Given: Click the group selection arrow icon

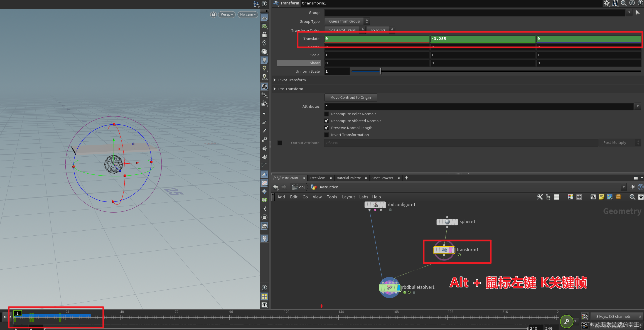Looking at the screenshot, I should [637, 13].
